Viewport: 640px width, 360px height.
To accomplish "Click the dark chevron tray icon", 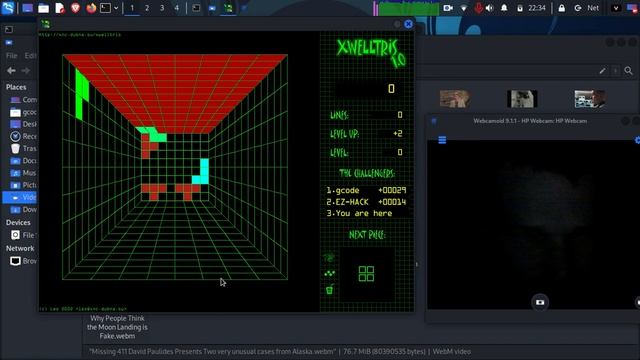I will [x=616, y=8].
